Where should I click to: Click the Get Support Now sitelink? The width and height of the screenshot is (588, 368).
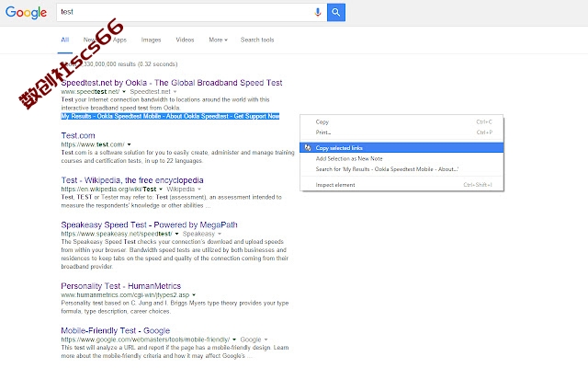256,117
